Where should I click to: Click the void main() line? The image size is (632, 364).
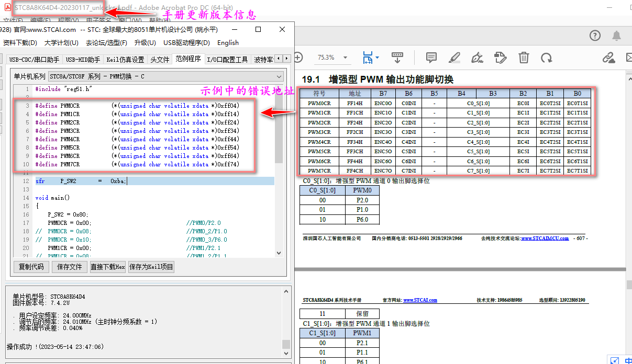click(x=52, y=198)
